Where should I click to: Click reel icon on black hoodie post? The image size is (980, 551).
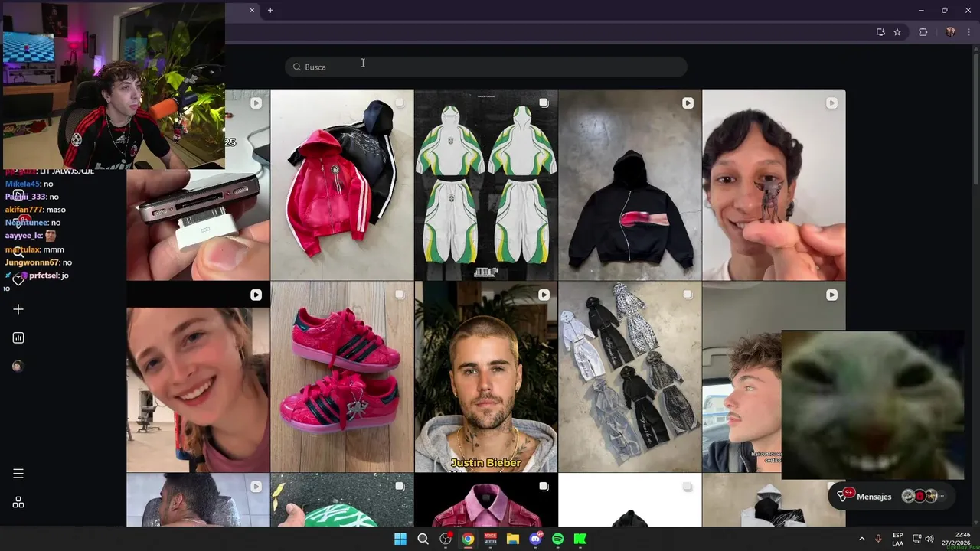(688, 103)
